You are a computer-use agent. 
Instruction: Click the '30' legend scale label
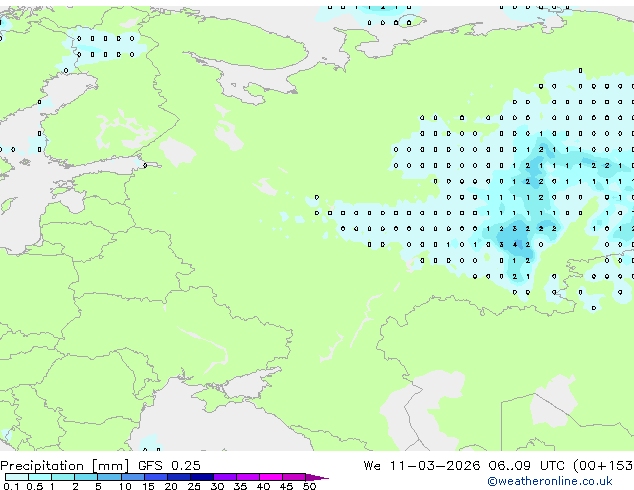[217, 486]
